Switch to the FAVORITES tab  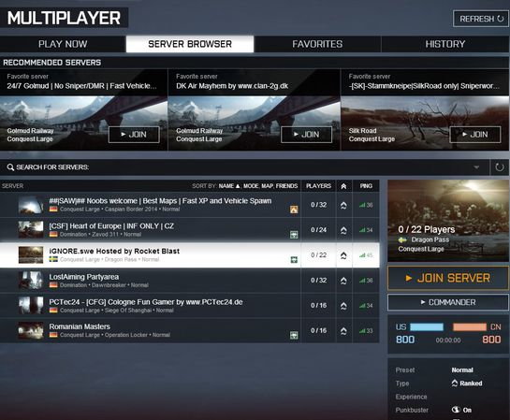pos(317,44)
